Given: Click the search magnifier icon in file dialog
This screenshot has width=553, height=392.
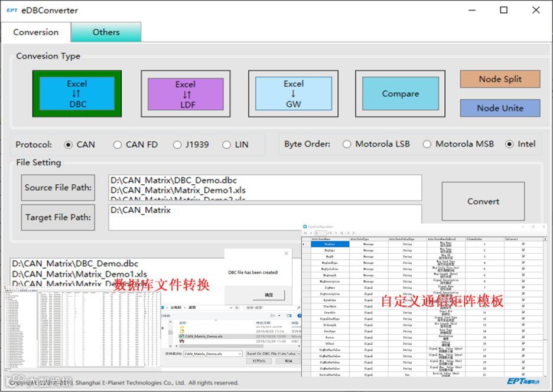Looking at the screenshot, I should (x=298, y=308).
